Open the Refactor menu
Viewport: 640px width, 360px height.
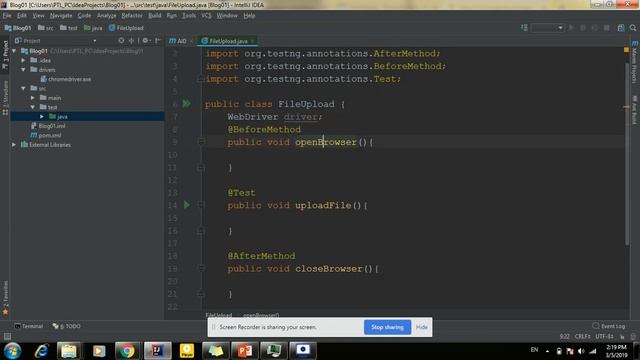tap(132, 16)
